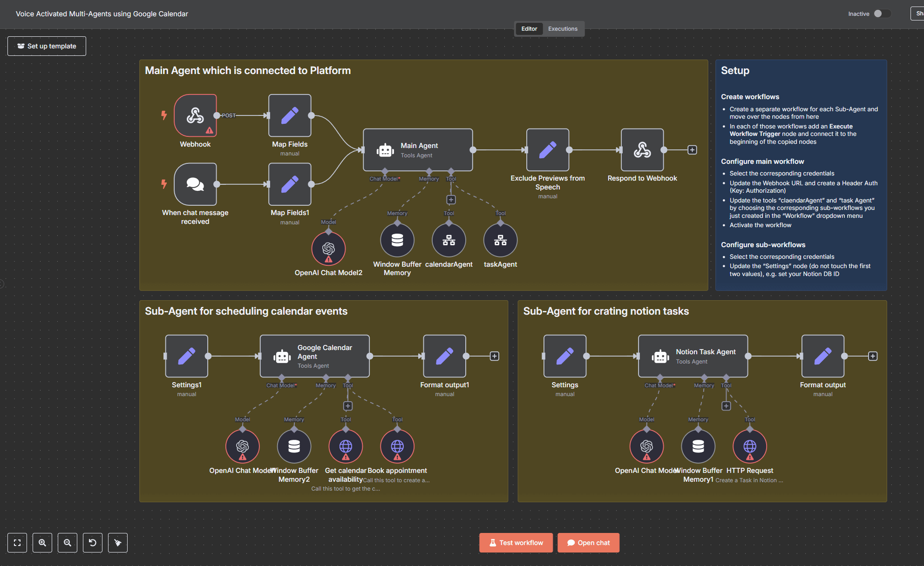Select the When chat message received node
This screenshot has width=924, height=566.
(195, 184)
